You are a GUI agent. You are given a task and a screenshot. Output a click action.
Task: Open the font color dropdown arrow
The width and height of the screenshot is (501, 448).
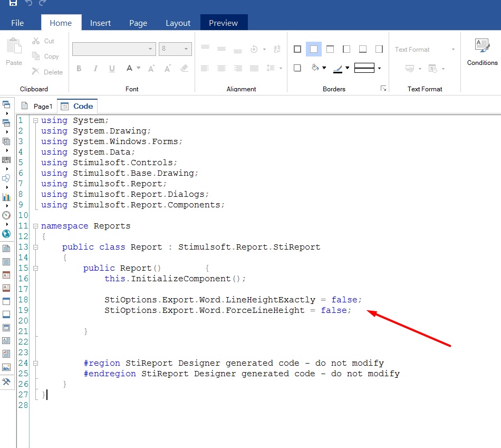(138, 68)
